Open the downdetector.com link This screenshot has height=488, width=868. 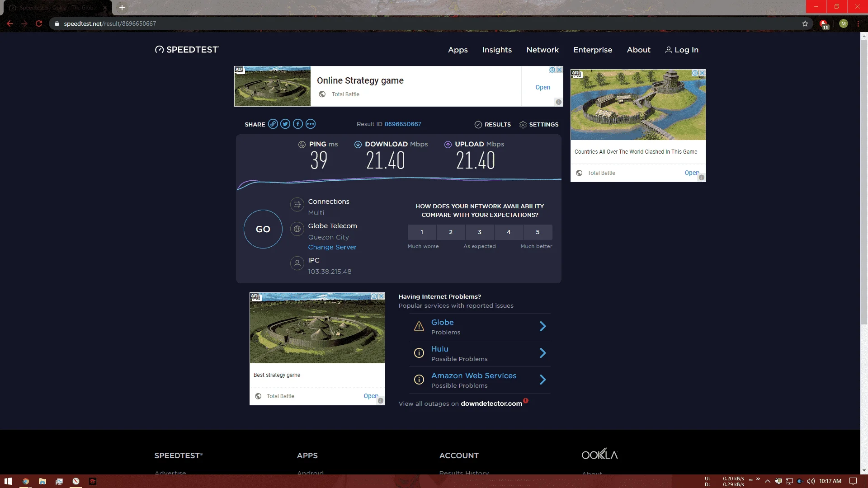click(x=491, y=404)
